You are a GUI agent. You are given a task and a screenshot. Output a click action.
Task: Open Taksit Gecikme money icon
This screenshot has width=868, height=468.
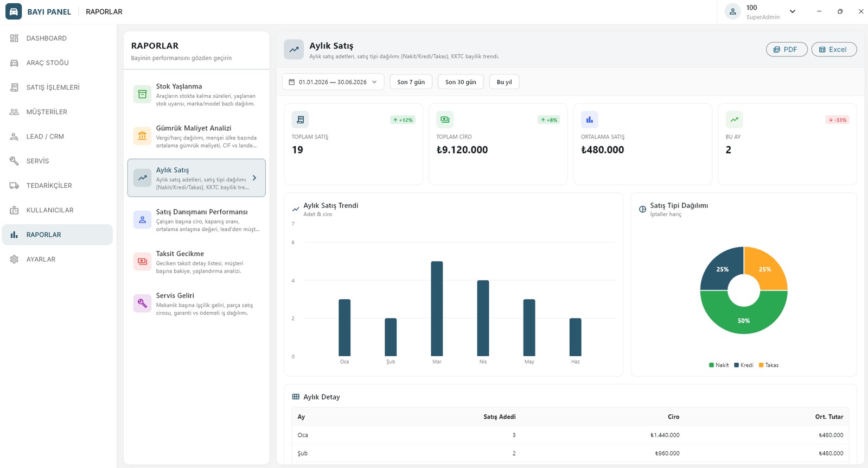coord(142,261)
